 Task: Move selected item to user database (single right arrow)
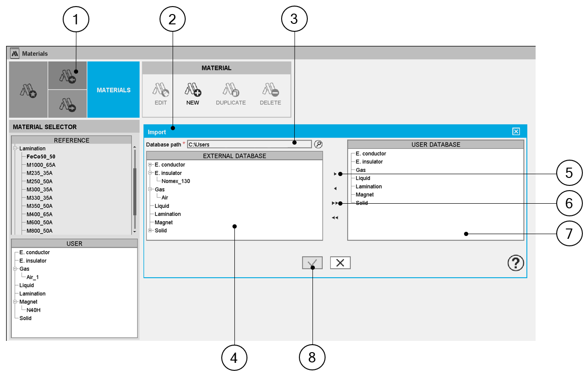pyautogui.click(x=335, y=174)
